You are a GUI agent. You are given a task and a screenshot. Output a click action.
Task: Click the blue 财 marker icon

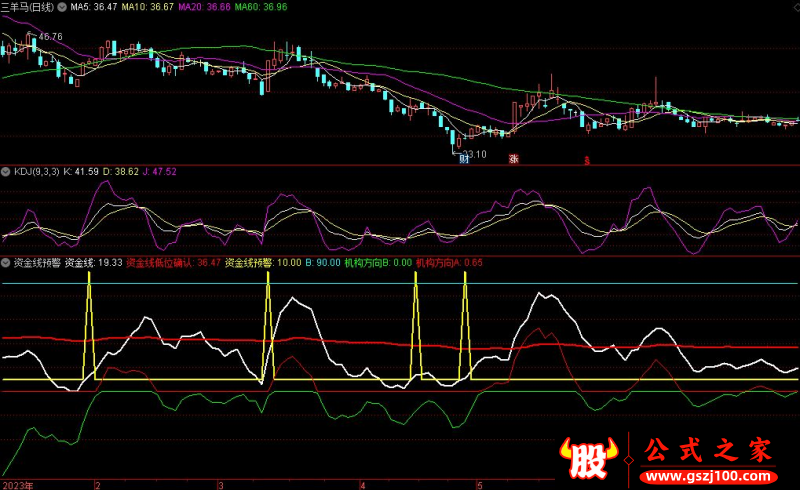coord(463,160)
